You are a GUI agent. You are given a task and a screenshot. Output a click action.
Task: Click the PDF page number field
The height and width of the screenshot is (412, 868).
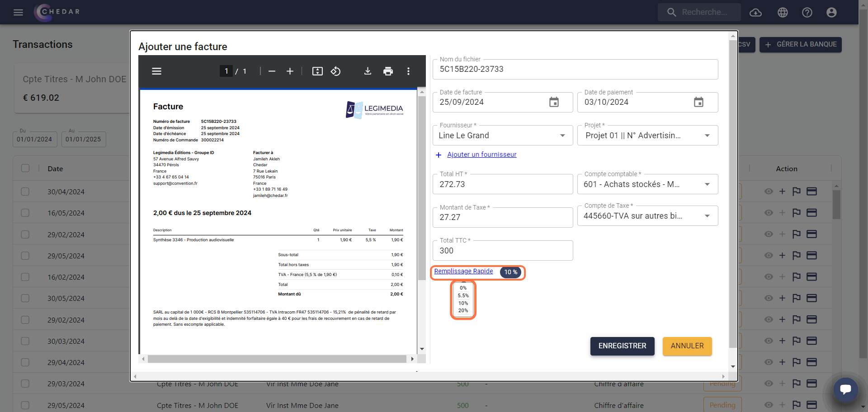[226, 71]
